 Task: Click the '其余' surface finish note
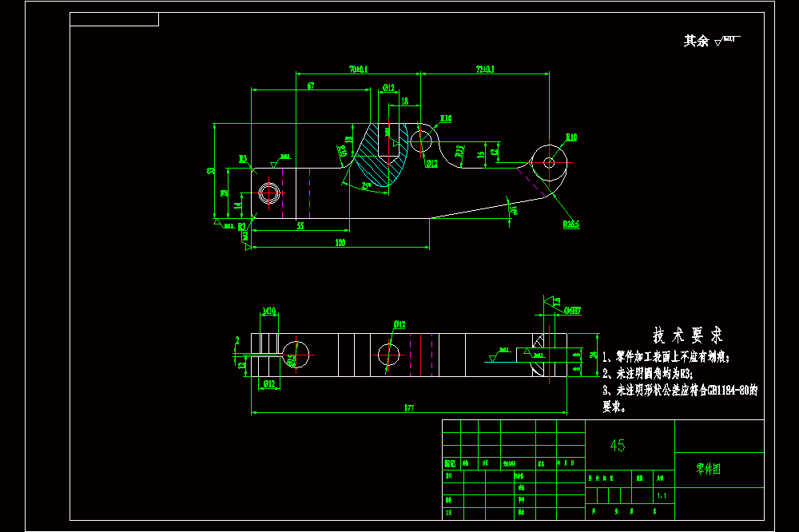[x=711, y=41]
